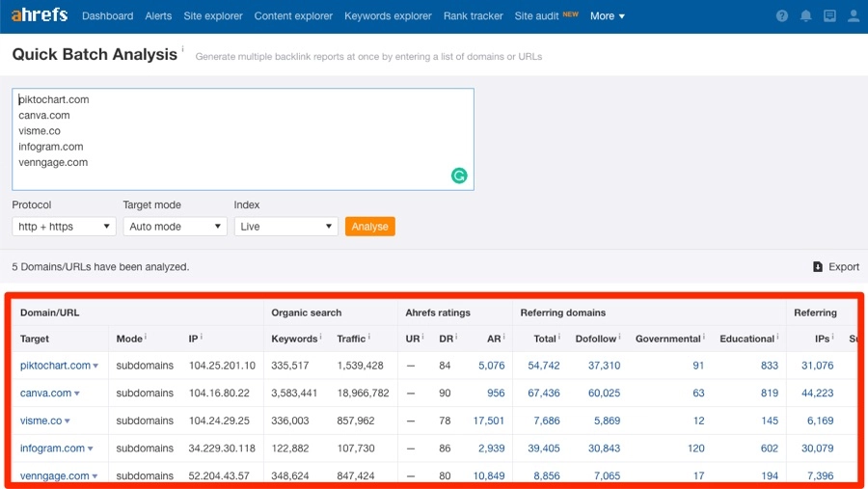Click the Grammarly icon in the text box

point(459,176)
